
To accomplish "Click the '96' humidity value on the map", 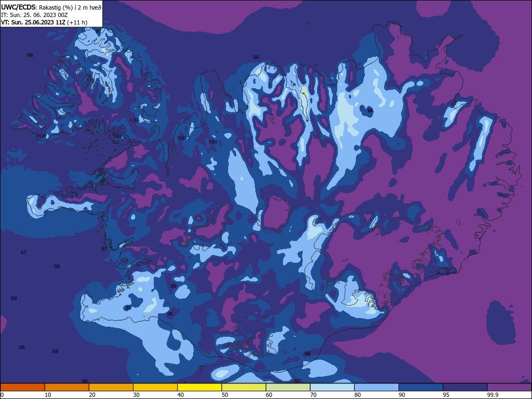I will tap(170, 314).
